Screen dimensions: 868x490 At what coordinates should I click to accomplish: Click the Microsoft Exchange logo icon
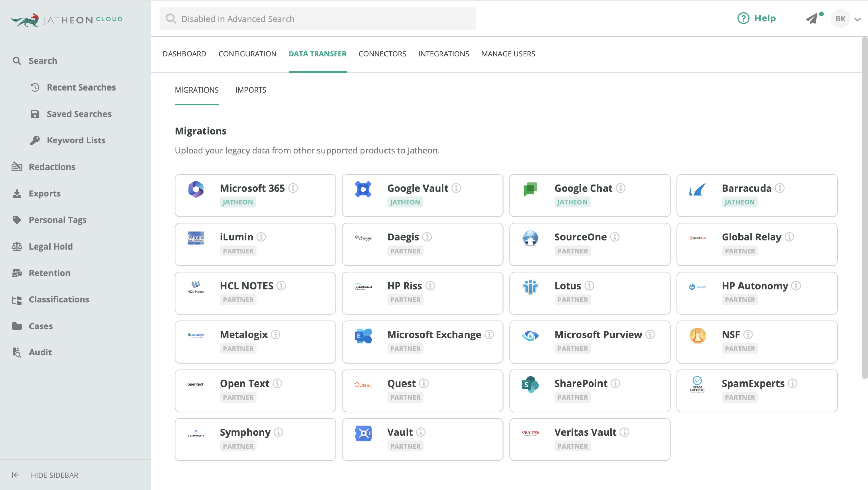pos(363,336)
